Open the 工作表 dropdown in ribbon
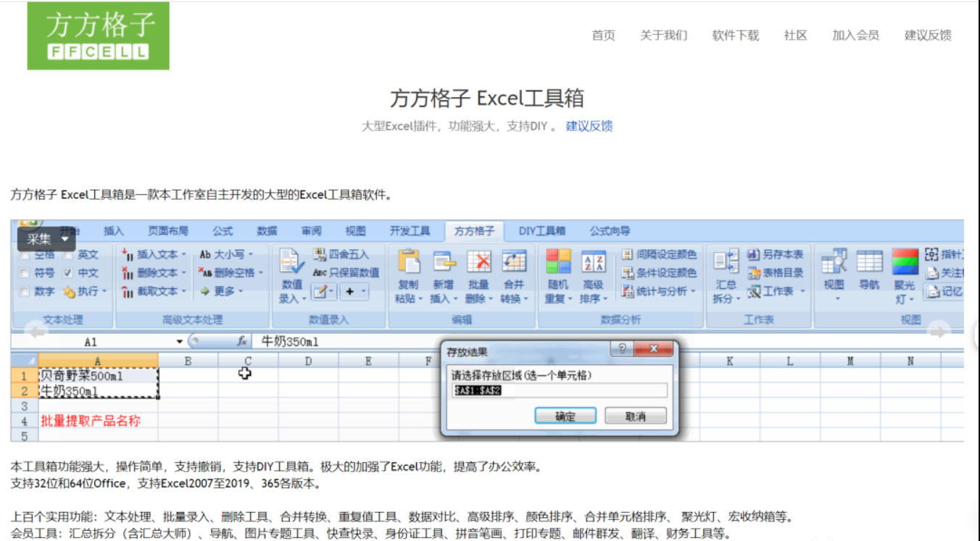Image resolution: width=980 pixels, height=541 pixels. (x=776, y=291)
